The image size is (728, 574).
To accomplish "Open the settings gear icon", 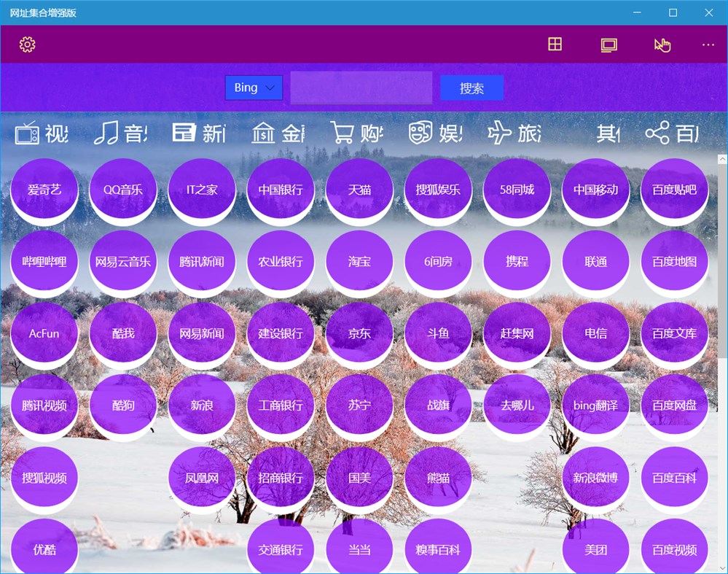I will 28,44.
